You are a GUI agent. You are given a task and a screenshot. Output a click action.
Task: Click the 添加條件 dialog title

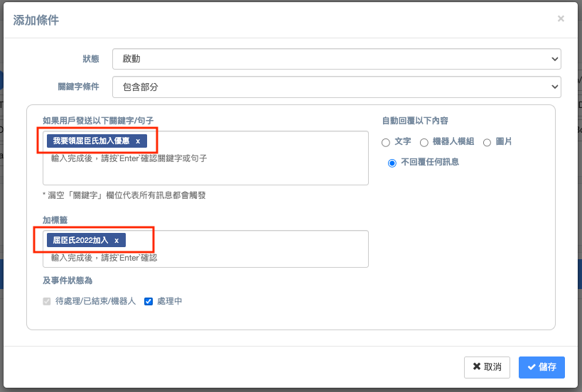pos(36,20)
